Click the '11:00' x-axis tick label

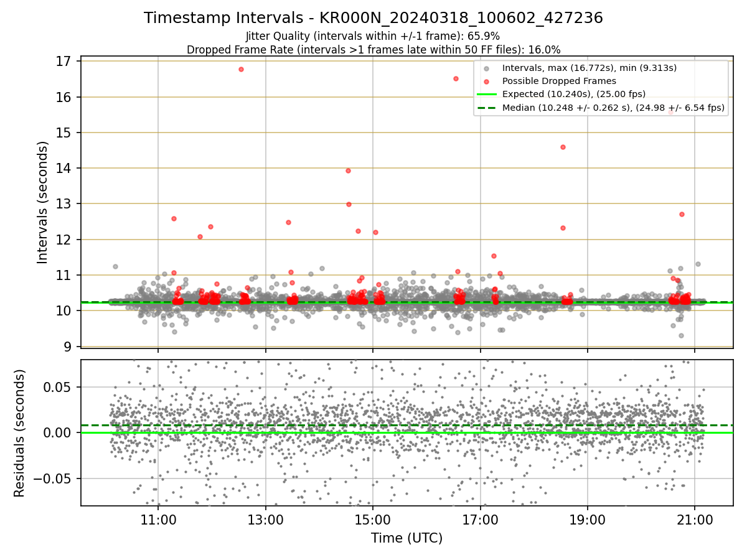pos(158,520)
